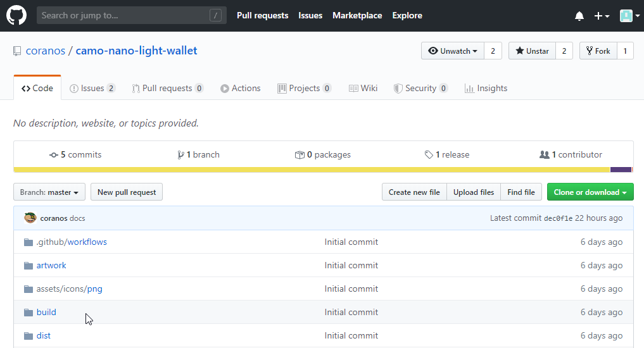Click Upload files button
Viewport: 644px width, 348px height.
474,192
